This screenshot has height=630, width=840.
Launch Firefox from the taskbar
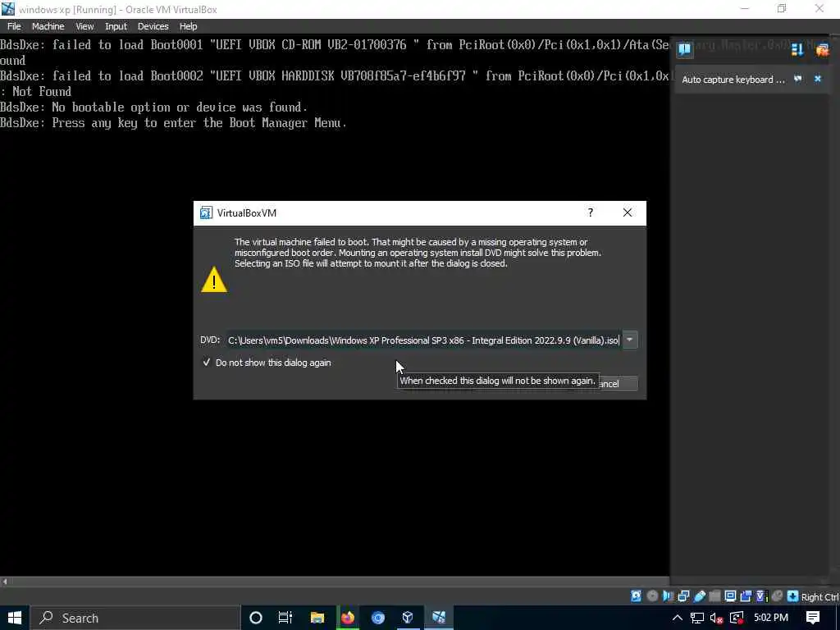point(348,618)
